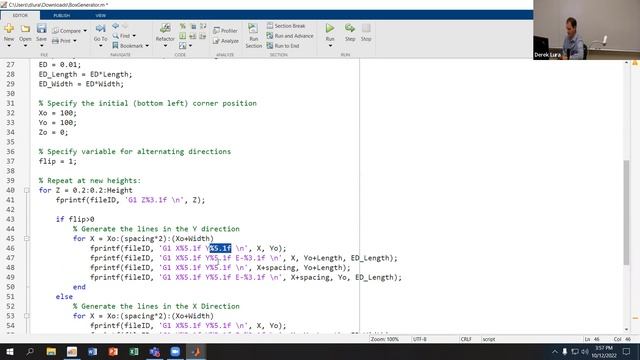Click the vertical scrollbar thumb of editor
Viewport: 640px width, 360px height.
point(627,212)
